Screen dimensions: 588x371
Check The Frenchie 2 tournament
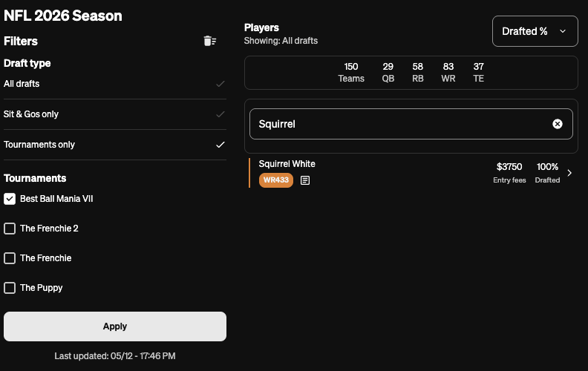(x=10, y=229)
